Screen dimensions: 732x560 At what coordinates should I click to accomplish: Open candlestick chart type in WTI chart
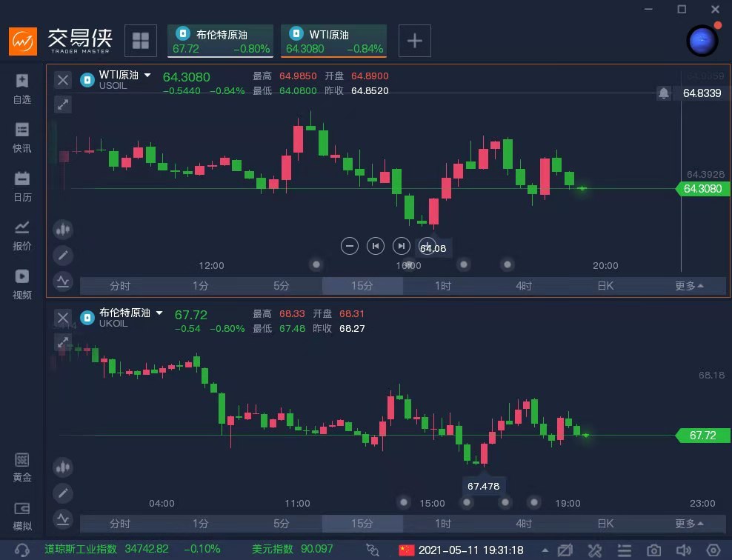tap(63, 230)
